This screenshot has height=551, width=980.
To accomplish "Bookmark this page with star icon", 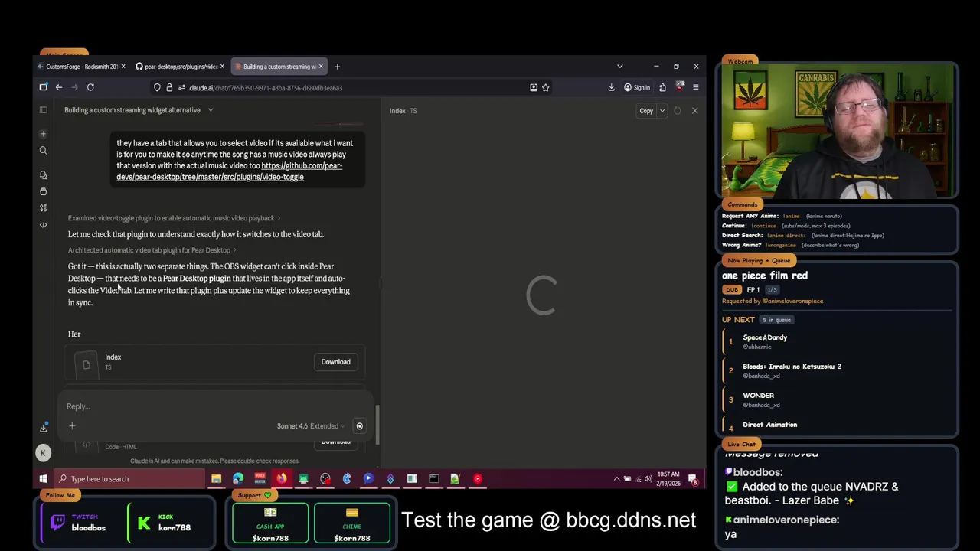I will pos(546,88).
